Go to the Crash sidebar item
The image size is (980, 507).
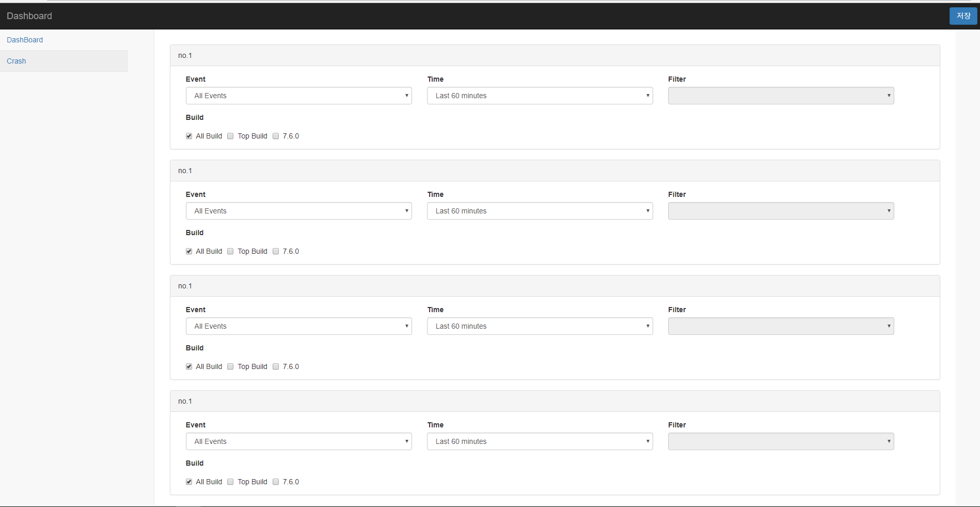(x=17, y=61)
